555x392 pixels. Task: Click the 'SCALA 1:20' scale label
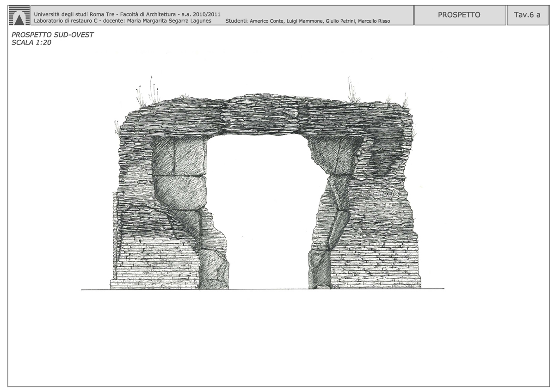coord(31,42)
